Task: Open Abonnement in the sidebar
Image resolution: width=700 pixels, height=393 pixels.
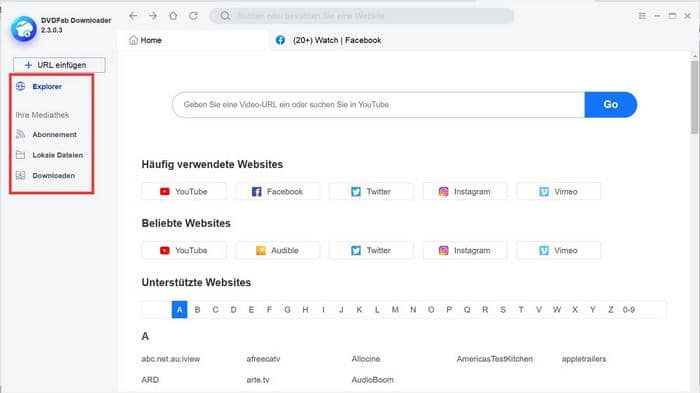Action: point(54,134)
